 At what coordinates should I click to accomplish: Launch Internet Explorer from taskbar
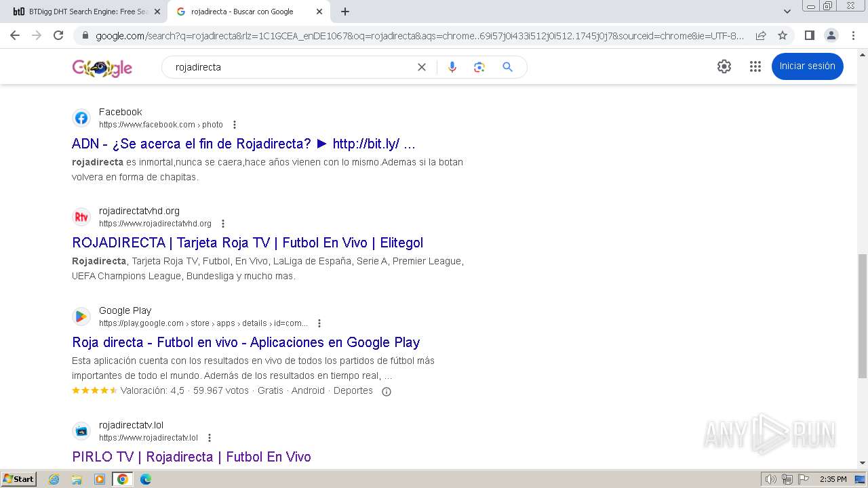(54, 479)
